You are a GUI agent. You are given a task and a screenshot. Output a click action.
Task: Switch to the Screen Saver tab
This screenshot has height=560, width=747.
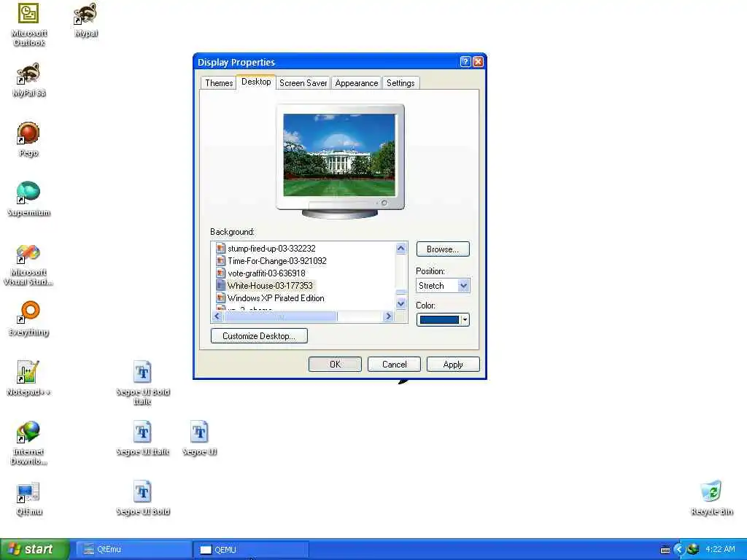tap(303, 83)
